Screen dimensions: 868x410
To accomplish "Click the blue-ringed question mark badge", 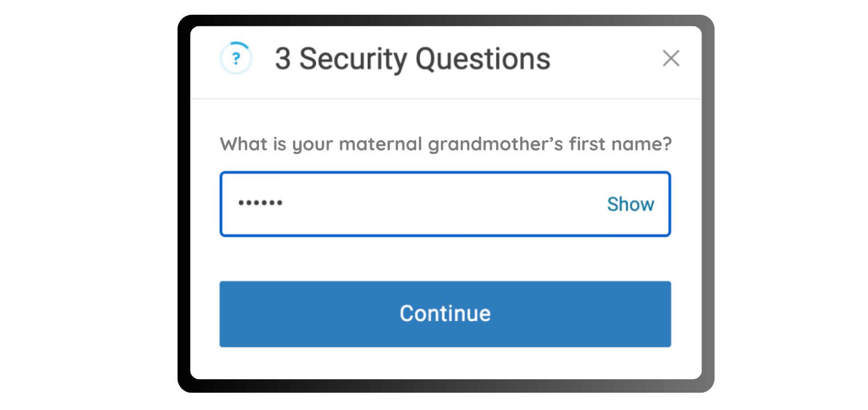I will (236, 58).
